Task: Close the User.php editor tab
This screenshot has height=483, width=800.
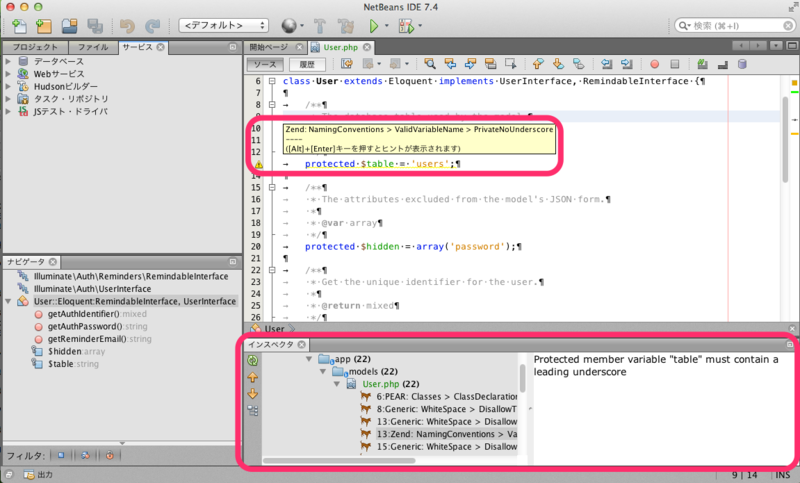Action: (x=367, y=47)
